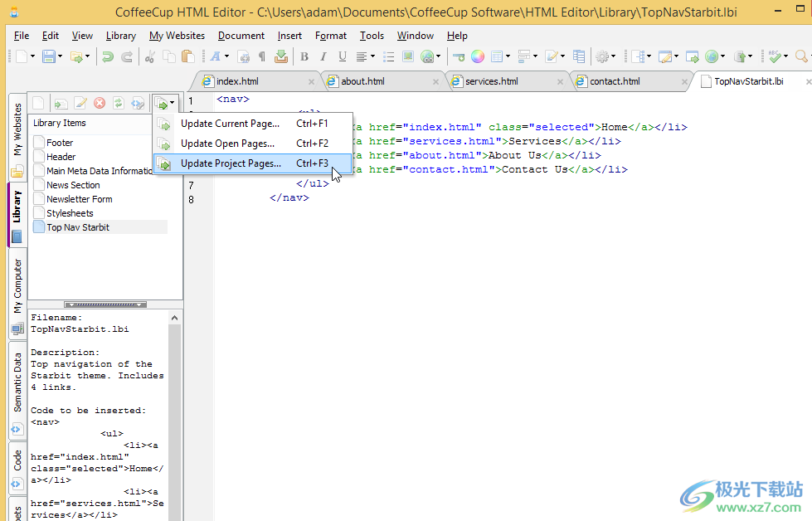Open dropdown arrow next to gear icon
This screenshot has height=521, width=812.
[613, 56]
